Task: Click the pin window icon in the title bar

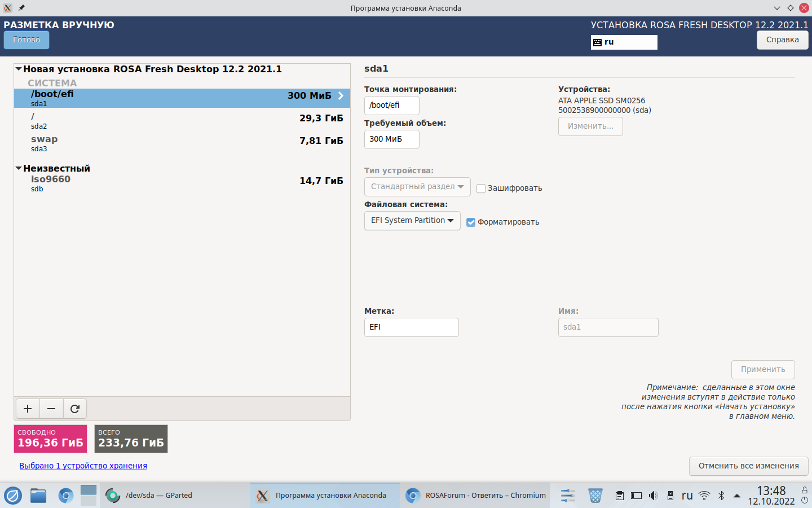Action: tap(21, 8)
